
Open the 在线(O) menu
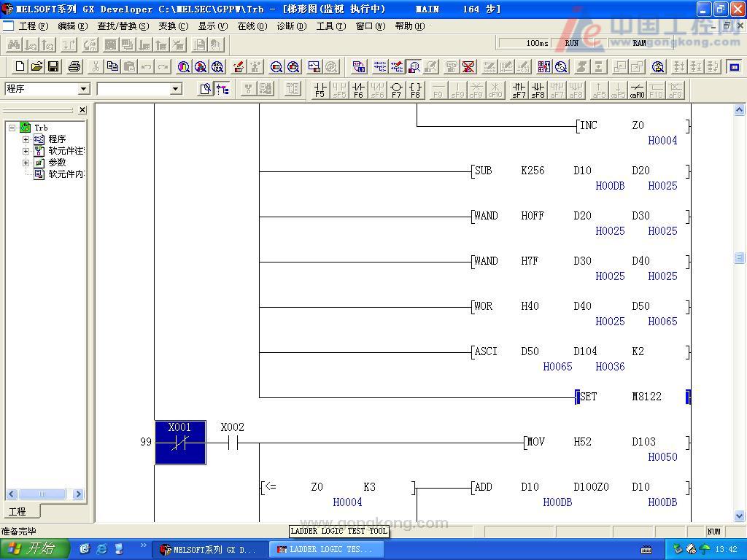[x=252, y=26]
